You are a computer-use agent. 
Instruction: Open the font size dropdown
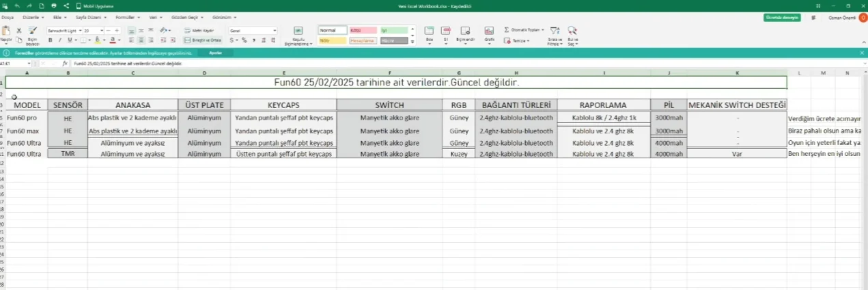click(x=102, y=31)
